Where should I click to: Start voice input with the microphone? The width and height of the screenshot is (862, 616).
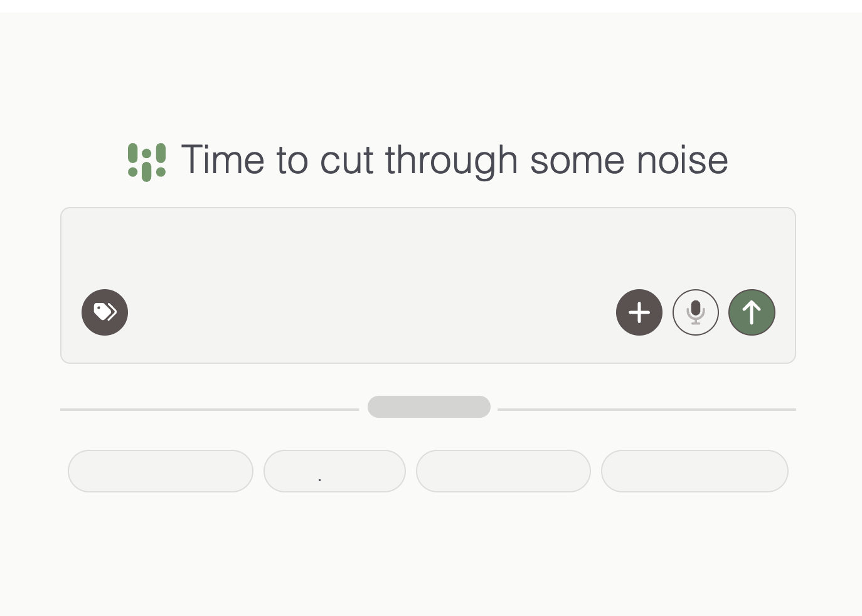[696, 312]
